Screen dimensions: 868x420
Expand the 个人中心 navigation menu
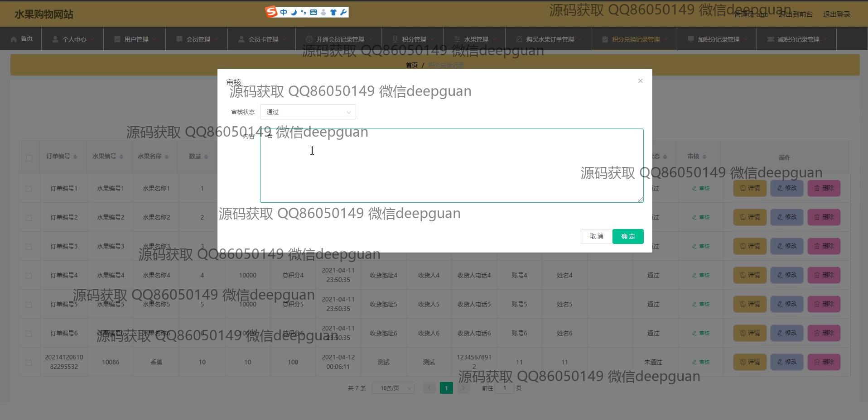tap(72, 39)
